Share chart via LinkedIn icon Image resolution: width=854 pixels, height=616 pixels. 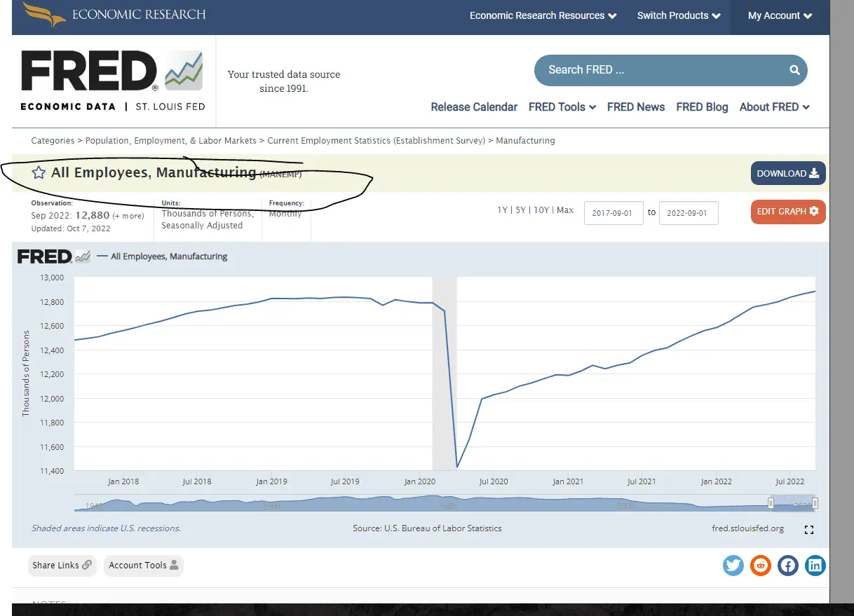pyautogui.click(x=815, y=565)
